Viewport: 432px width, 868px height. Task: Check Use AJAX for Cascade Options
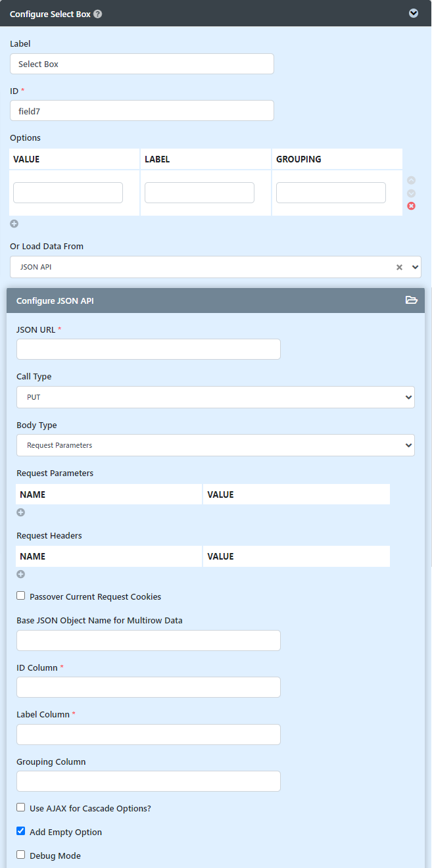[x=21, y=808]
